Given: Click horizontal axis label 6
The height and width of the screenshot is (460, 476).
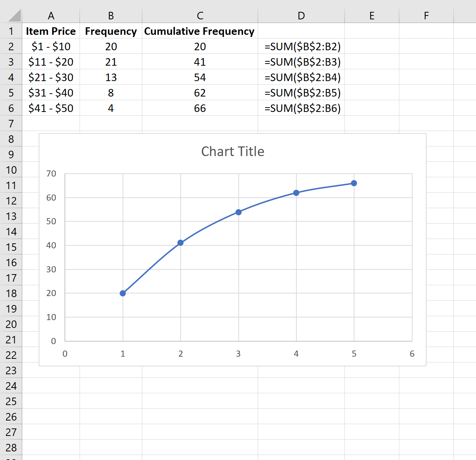Looking at the screenshot, I should (x=412, y=354).
